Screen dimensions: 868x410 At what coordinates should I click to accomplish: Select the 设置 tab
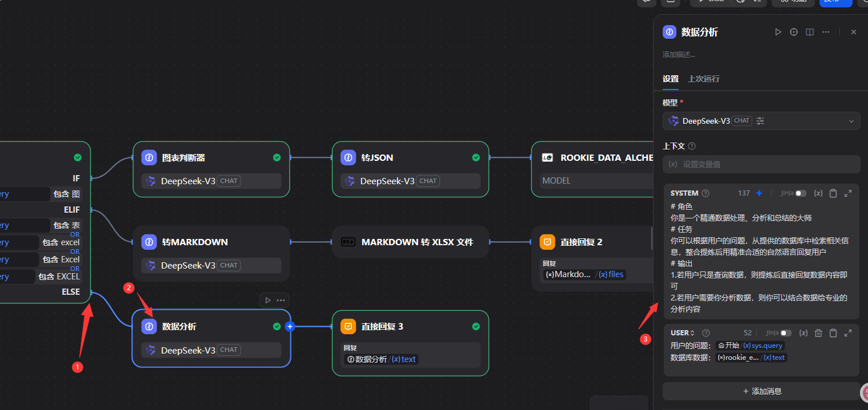click(x=670, y=79)
